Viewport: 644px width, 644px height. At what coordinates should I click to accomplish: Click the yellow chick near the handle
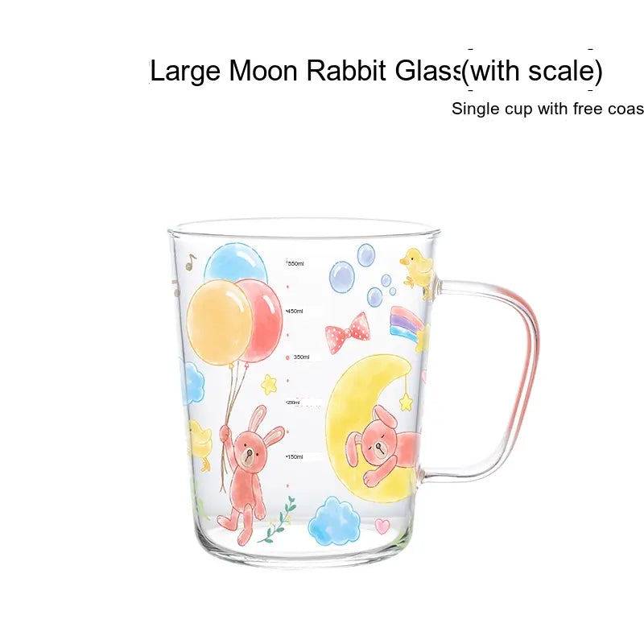click(417, 269)
